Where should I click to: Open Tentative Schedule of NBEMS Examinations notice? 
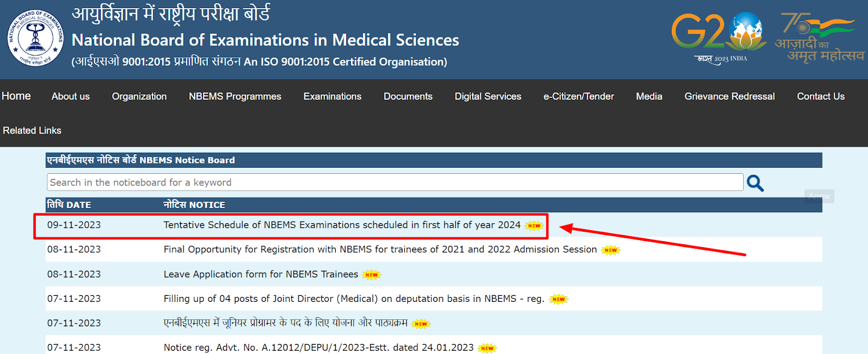pos(342,225)
